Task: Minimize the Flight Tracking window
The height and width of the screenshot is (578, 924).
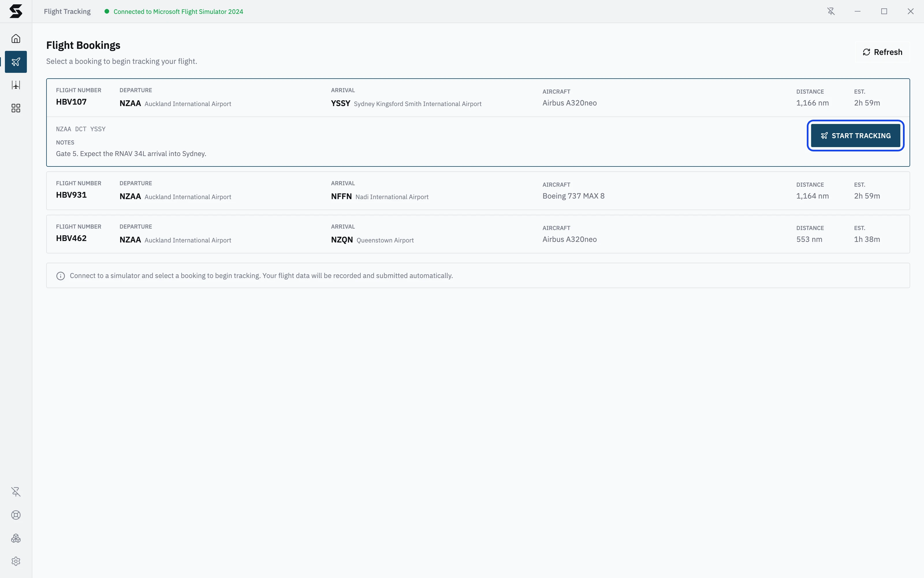Action: coord(858,12)
